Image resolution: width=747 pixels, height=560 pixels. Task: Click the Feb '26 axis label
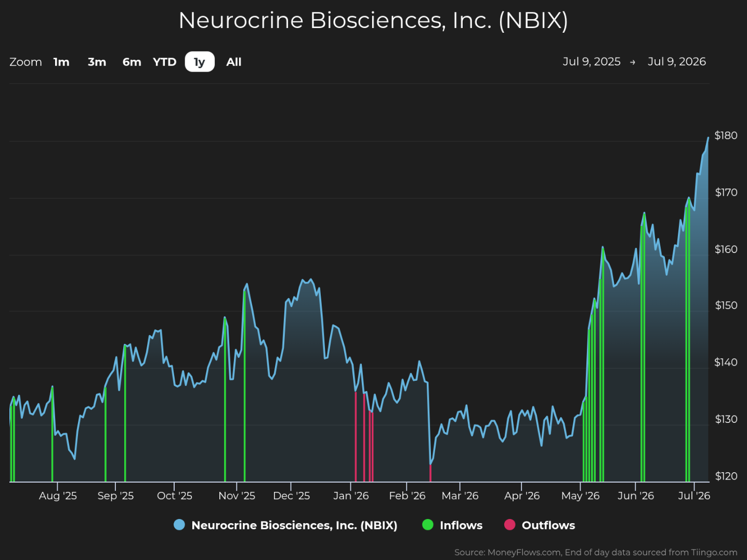point(407,496)
